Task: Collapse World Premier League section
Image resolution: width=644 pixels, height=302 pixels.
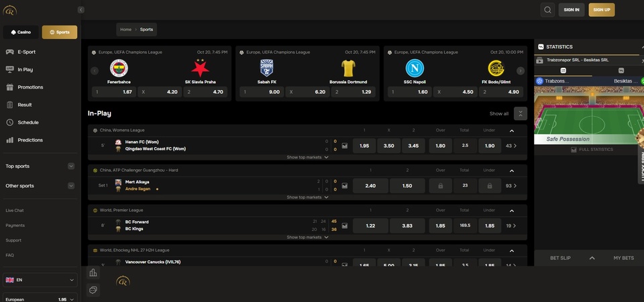Action: click(512, 210)
